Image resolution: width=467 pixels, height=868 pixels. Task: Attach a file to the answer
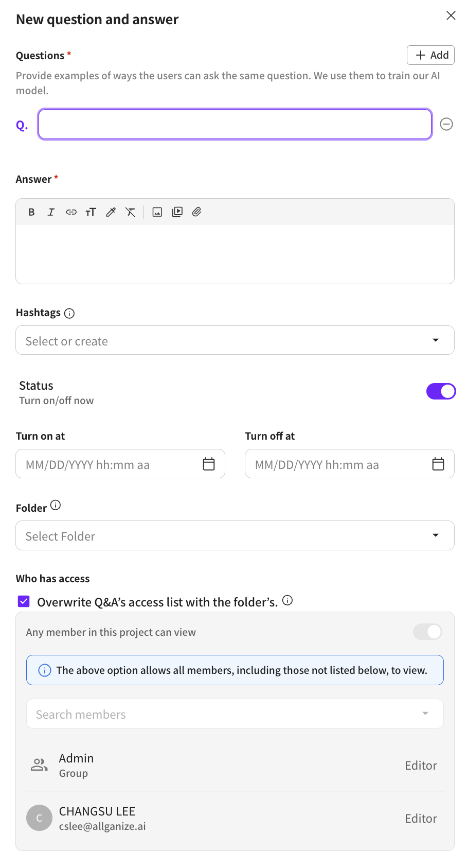(197, 212)
